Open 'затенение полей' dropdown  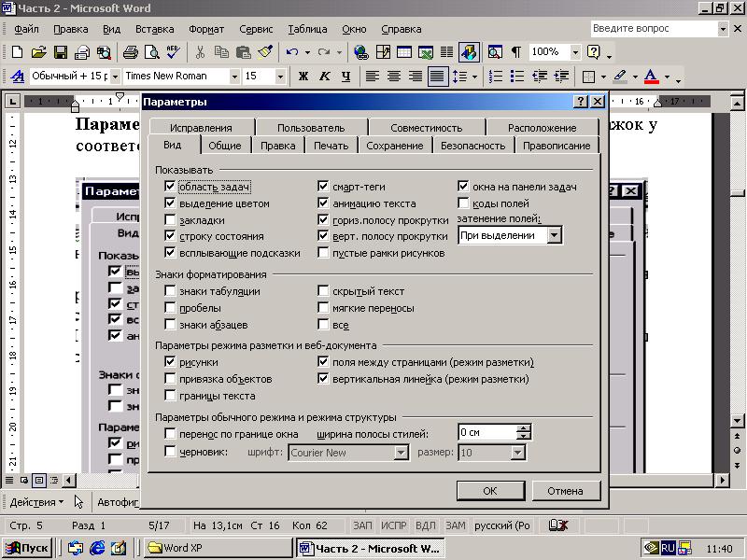(x=554, y=235)
